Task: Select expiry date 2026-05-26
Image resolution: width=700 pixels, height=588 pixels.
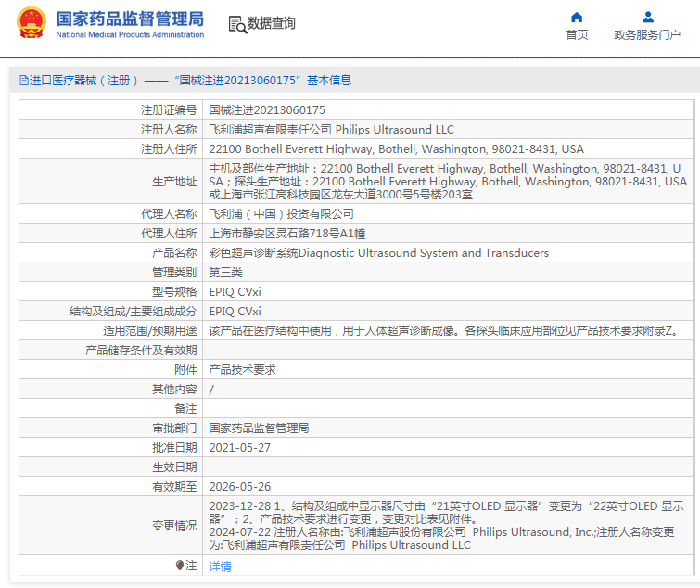Action: (x=240, y=487)
